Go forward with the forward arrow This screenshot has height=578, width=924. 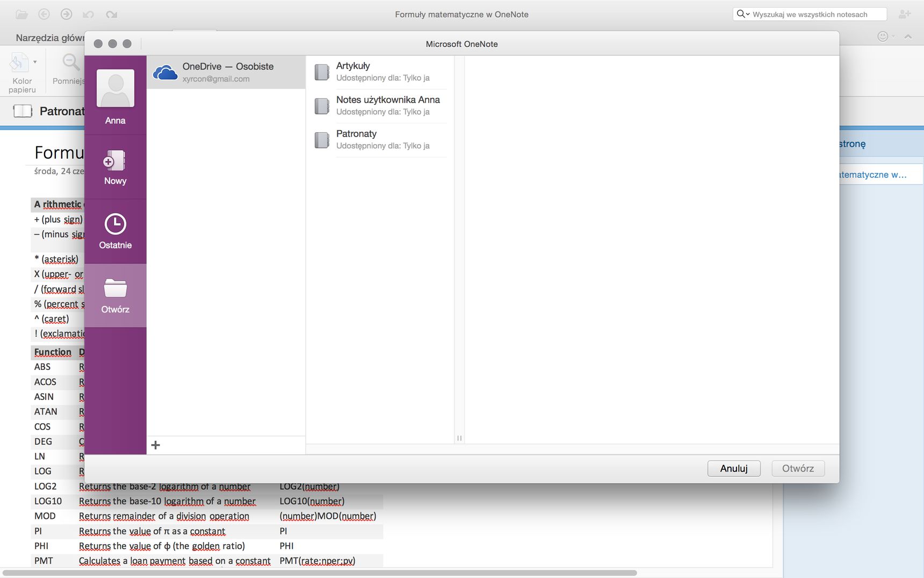tap(67, 15)
